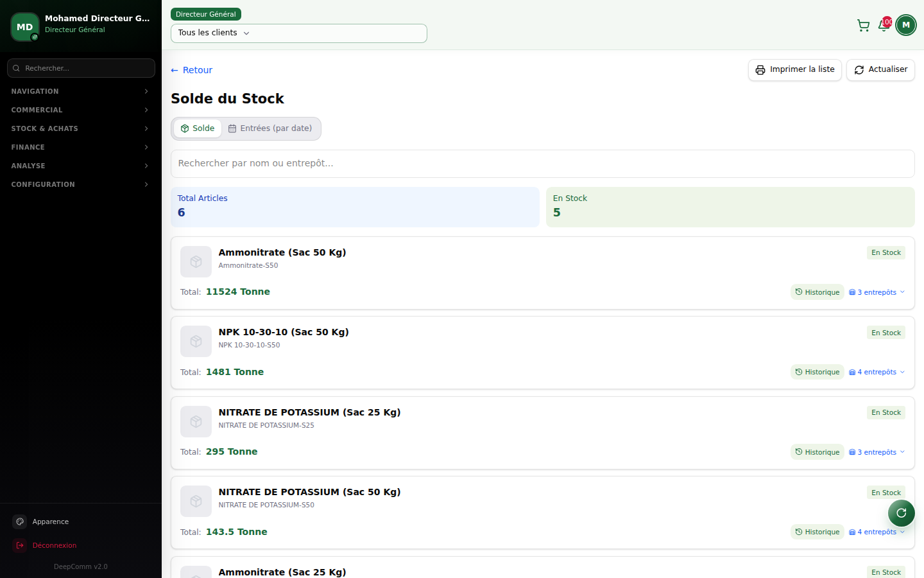The image size is (924, 578).
Task: Expand the STOCK & ACHATS sidebar section
Action: tap(80, 128)
